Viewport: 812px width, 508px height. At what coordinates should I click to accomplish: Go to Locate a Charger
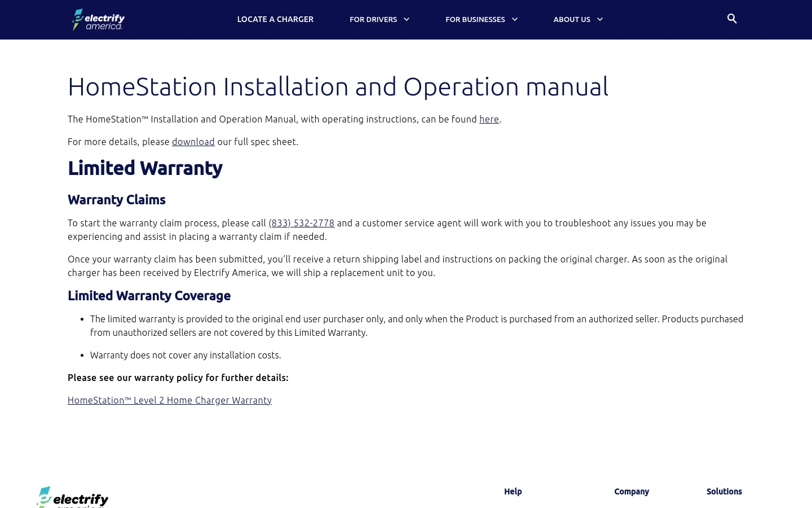coord(275,19)
